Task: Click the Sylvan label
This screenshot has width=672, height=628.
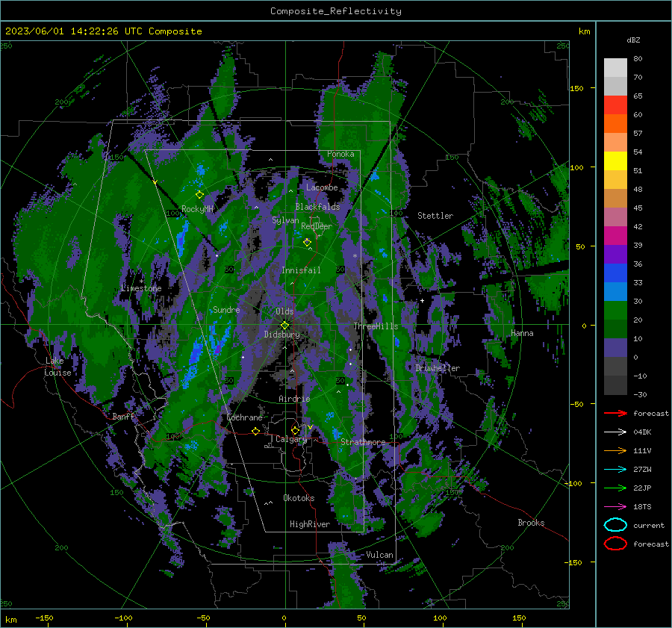Action: [285, 220]
